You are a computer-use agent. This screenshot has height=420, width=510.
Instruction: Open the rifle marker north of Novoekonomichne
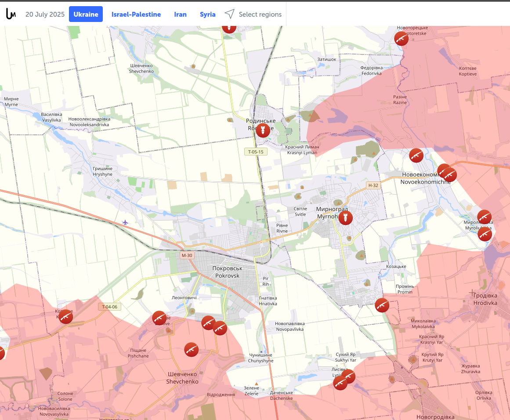[x=416, y=156]
